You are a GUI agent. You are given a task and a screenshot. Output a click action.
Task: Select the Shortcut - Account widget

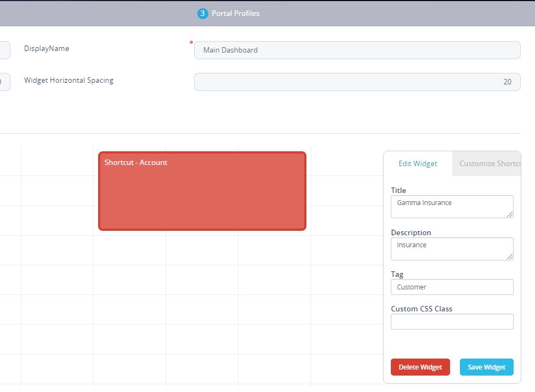(x=202, y=191)
